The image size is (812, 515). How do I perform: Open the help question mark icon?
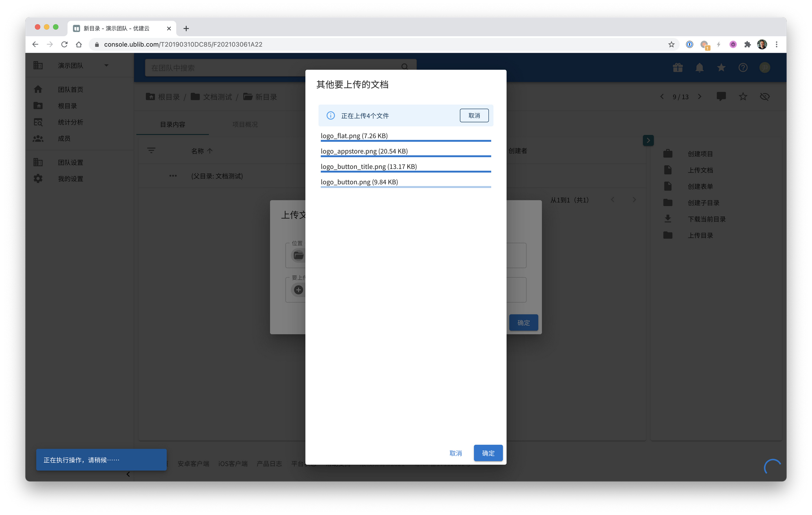coord(743,68)
